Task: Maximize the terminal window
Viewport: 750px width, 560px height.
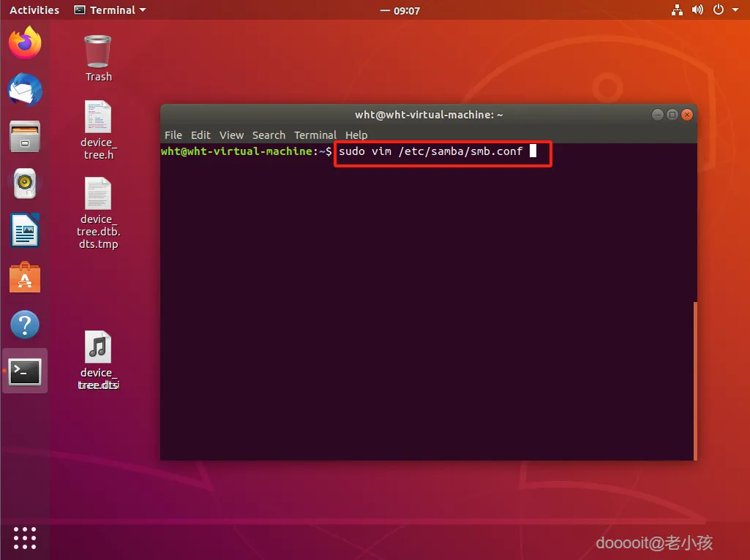Action: (x=672, y=115)
